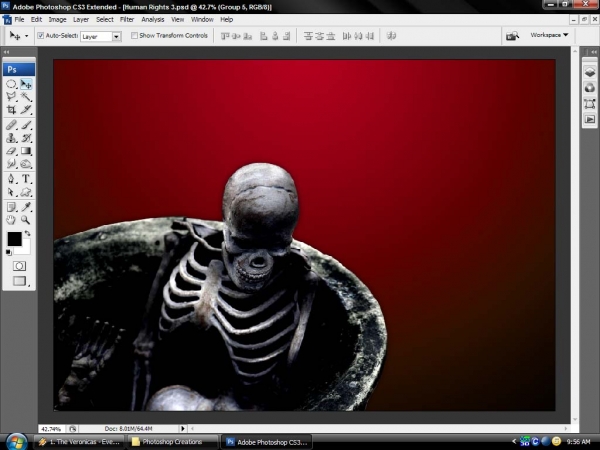The height and width of the screenshot is (450, 600).
Task: Expand the right panel dock arrows
Action: pos(593,52)
